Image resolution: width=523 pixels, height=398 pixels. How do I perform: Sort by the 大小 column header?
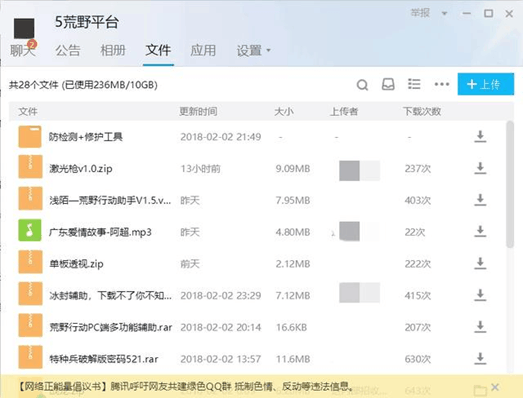[x=284, y=111]
